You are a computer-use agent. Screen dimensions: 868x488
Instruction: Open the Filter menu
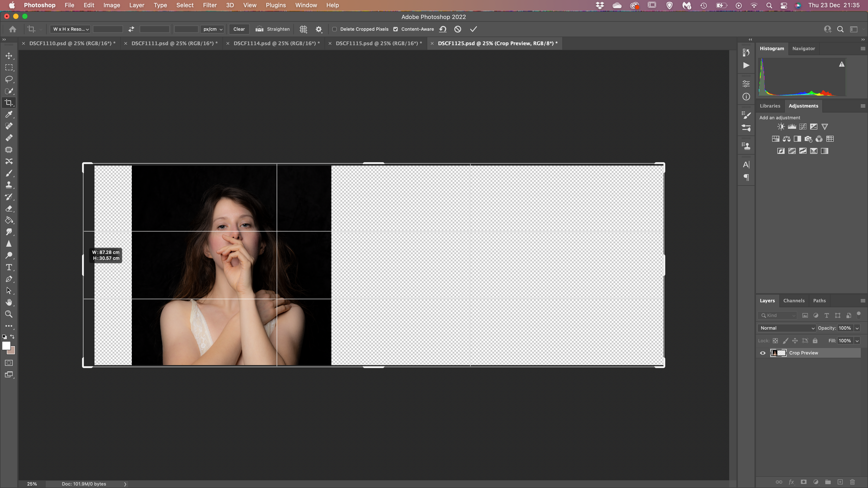[210, 5]
